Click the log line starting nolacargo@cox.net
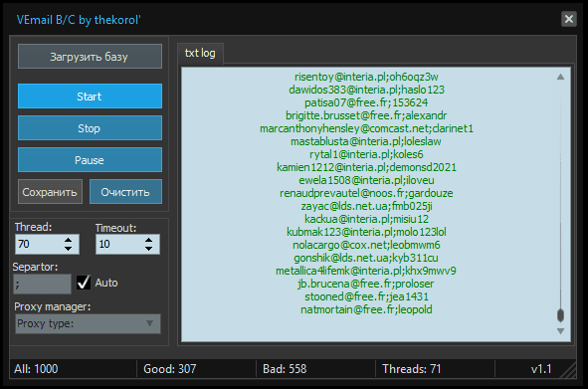Image resolution: width=588 pixels, height=389 pixels. coord(366,245)
